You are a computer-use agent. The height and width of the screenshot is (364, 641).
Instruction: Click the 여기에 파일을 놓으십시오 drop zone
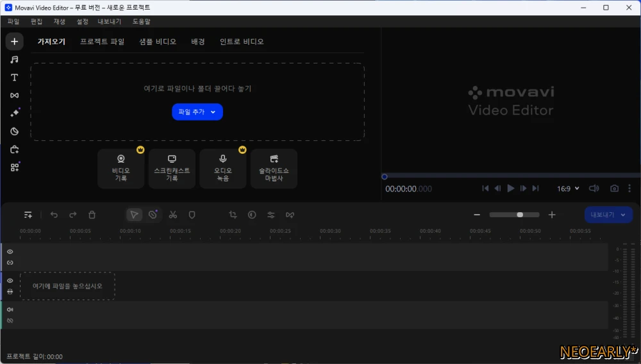(x=67, y=286)
